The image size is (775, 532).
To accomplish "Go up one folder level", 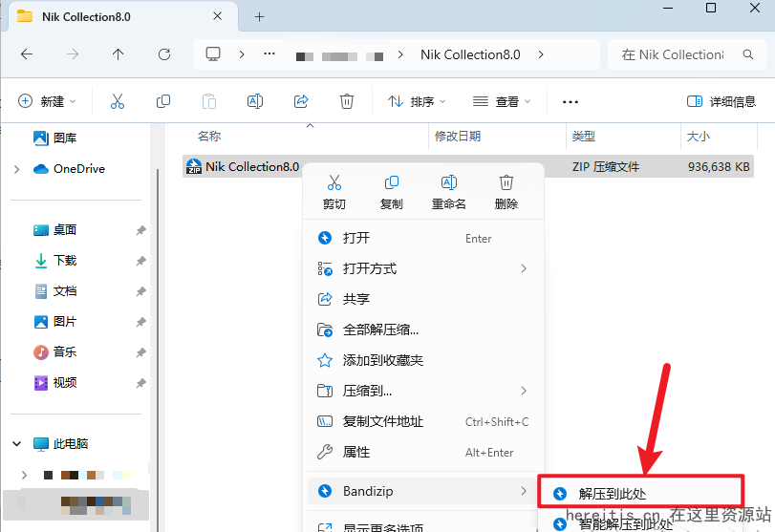I will tap(118, 53).
